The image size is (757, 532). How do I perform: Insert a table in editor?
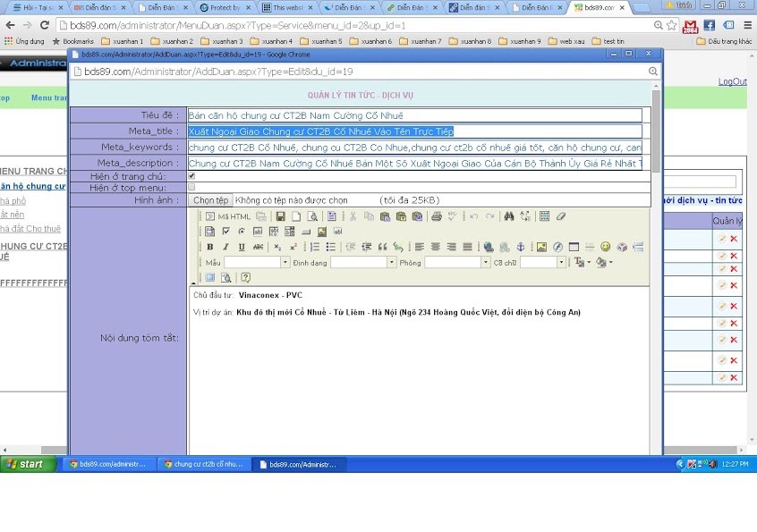574,247
